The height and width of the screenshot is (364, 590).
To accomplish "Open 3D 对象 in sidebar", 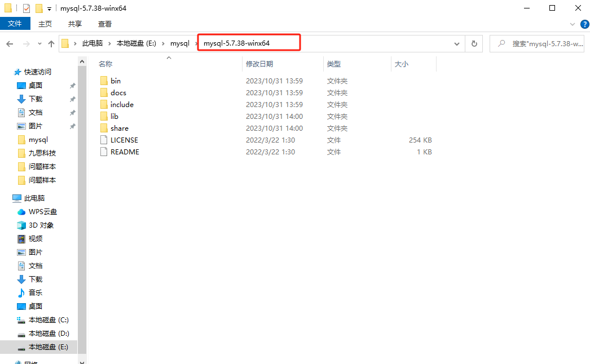I will [x=41, y=225].
